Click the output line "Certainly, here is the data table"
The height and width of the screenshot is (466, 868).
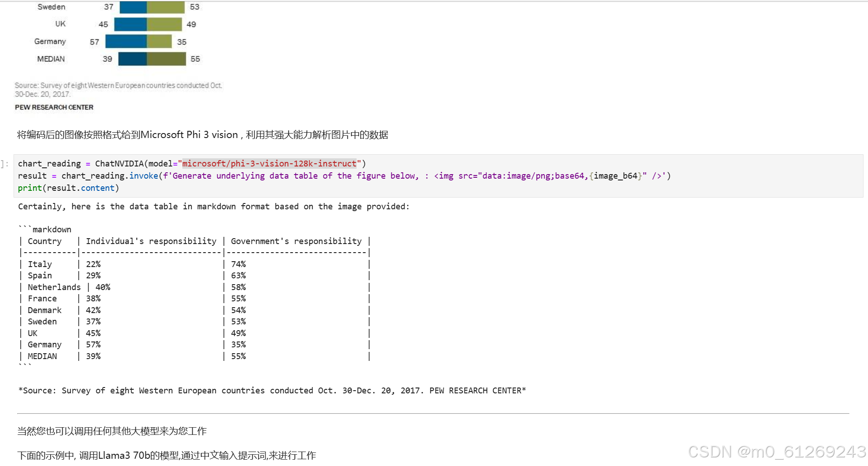tap(214, 207)
